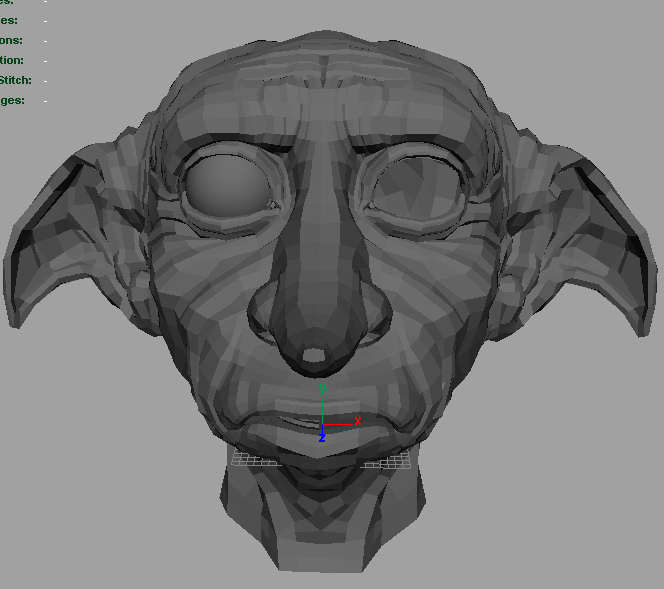Image resolution: width=664 pixels, height=589 pixels.
Task: Click the red X axis gizmo handle
Action: click(356, 421)
